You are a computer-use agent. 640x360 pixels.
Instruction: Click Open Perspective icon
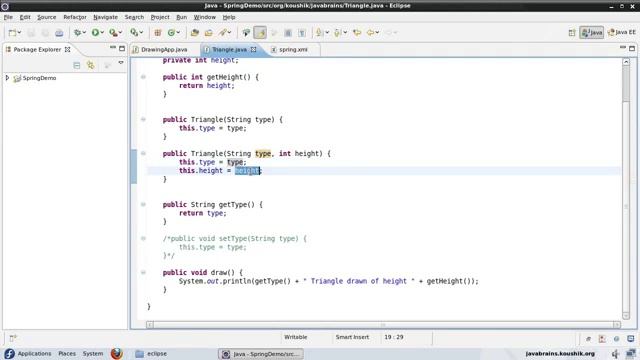571,33
